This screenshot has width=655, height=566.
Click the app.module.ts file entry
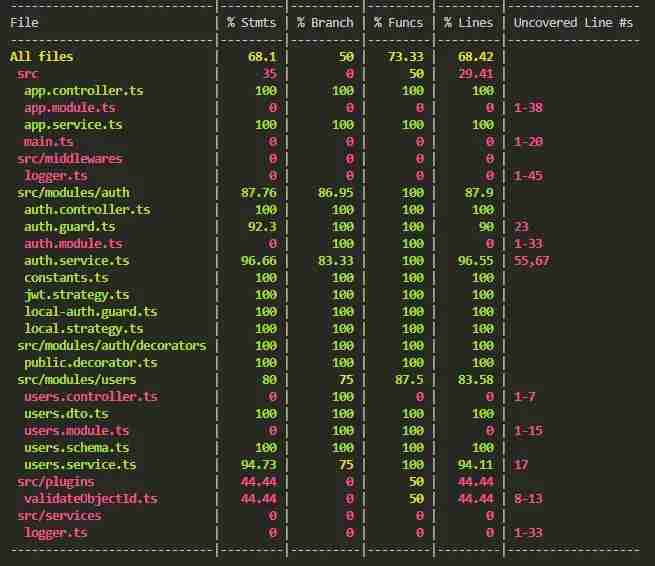tap(70, 108)
